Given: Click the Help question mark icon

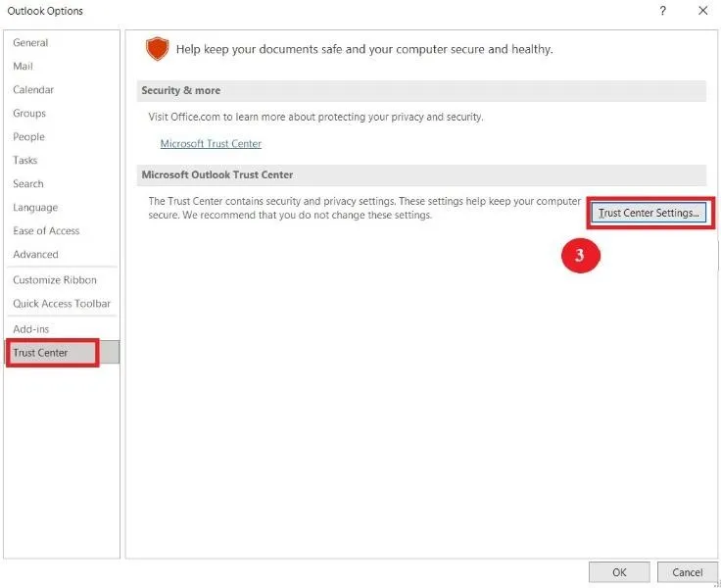Looking at the screenshot, I should point(663,11).
